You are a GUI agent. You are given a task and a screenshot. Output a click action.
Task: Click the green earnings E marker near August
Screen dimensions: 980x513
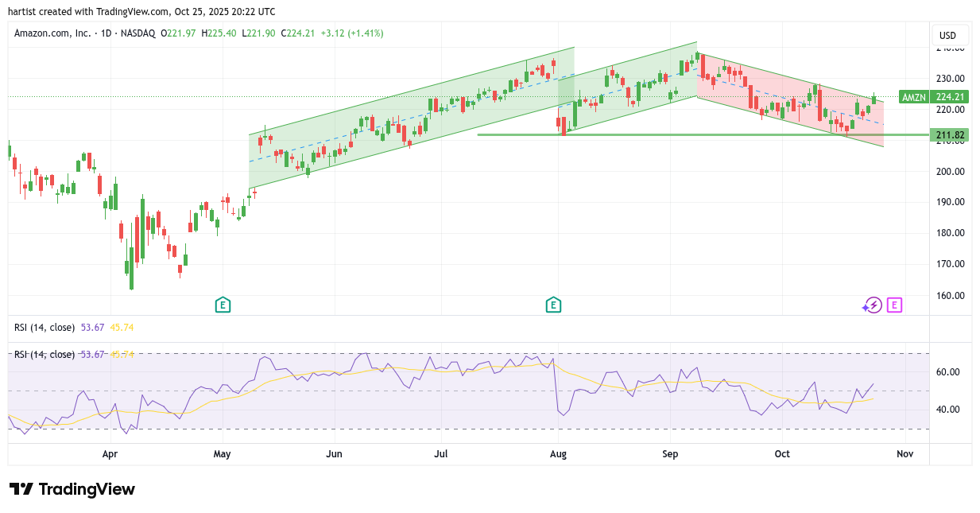(x=553, y=305)
